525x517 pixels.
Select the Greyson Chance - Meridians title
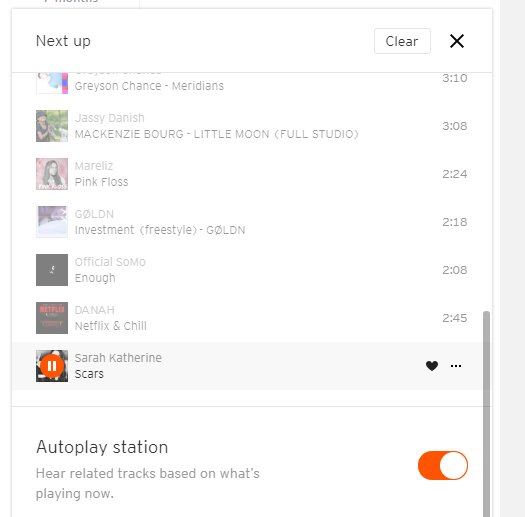click(x=149, y=86)
